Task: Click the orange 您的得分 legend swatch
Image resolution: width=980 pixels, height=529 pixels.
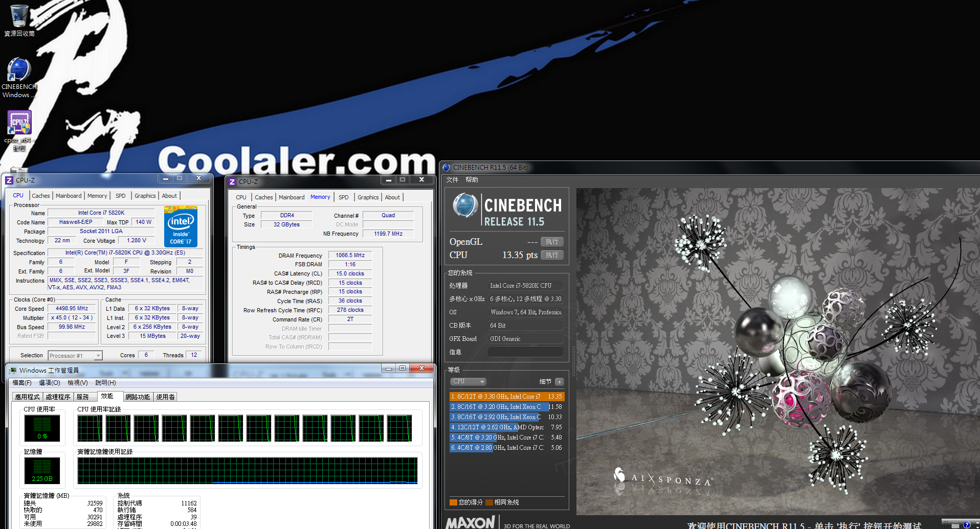Action: coord(453,502)
